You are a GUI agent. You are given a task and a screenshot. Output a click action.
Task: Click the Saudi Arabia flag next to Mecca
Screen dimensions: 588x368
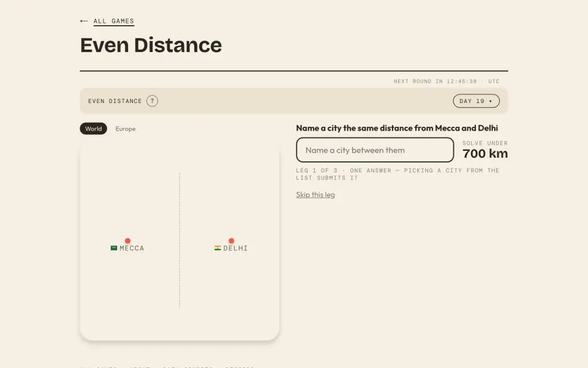pyautogui.click(x=114, y=248)
